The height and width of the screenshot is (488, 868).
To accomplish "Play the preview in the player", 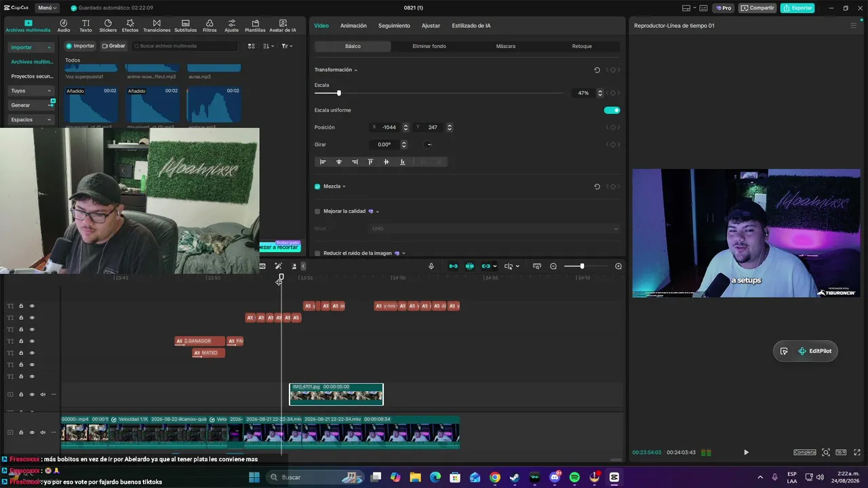I will coord(746,452).
